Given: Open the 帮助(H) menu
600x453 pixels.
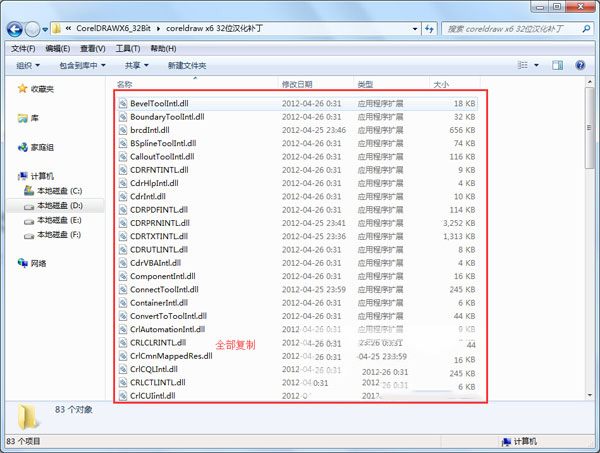Looking at the screenshot, I should (x=163, y=49).
